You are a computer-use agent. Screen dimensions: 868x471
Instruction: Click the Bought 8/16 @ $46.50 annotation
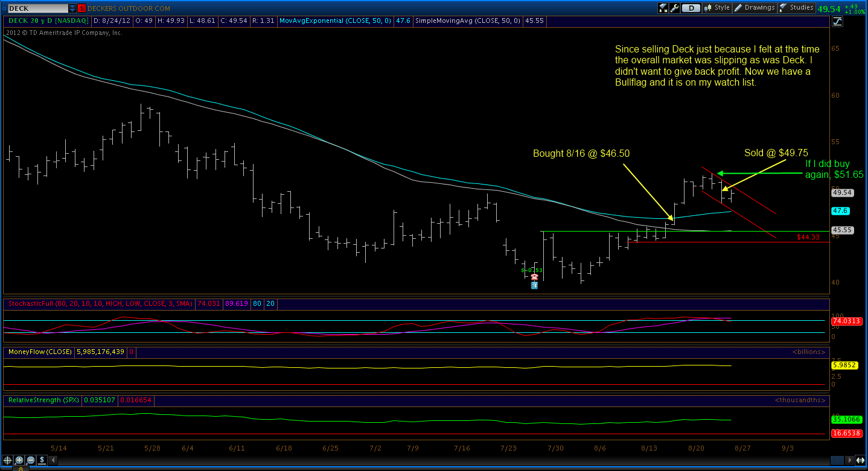pos(581,154)
